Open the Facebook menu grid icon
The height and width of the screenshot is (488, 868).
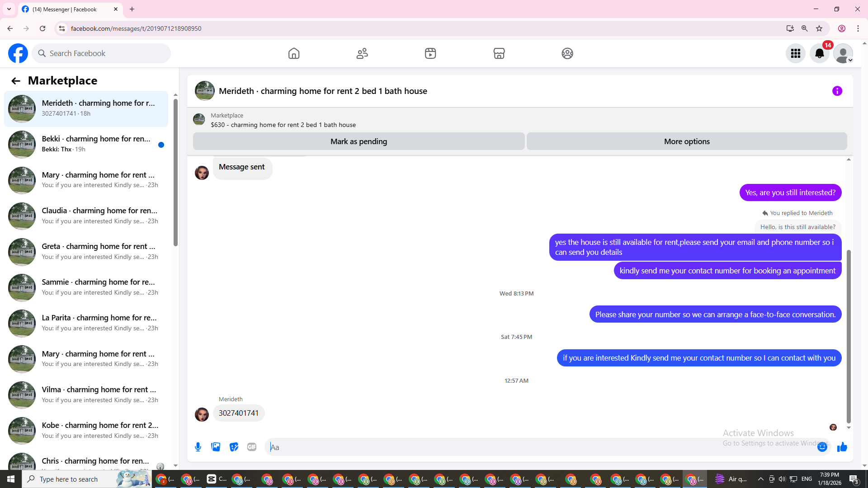click(795, 54)
